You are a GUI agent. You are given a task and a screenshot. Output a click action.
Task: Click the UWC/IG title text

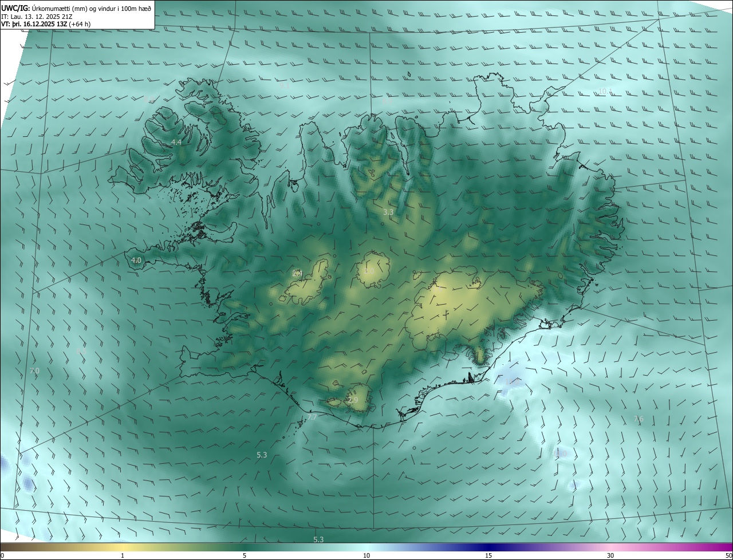(15, 8)
